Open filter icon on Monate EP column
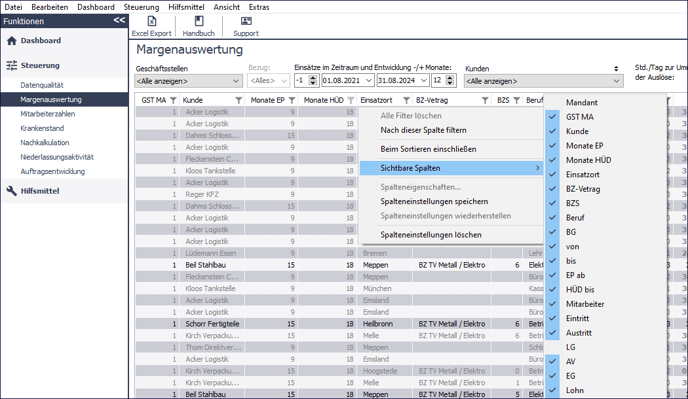This screenshot has height=399, width=688. point(292,101)
